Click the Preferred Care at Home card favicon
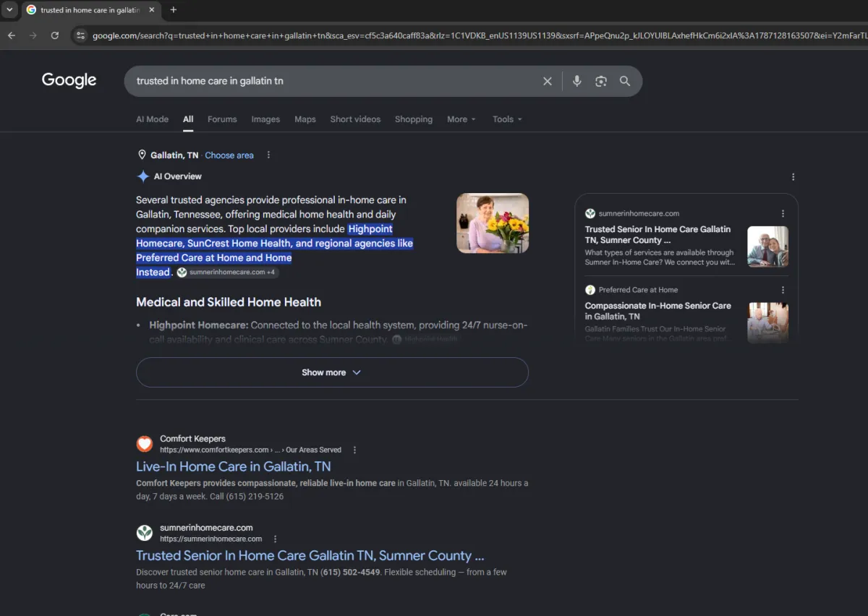The width and height of the screenshot is (868, 616). tap(590, 290)
